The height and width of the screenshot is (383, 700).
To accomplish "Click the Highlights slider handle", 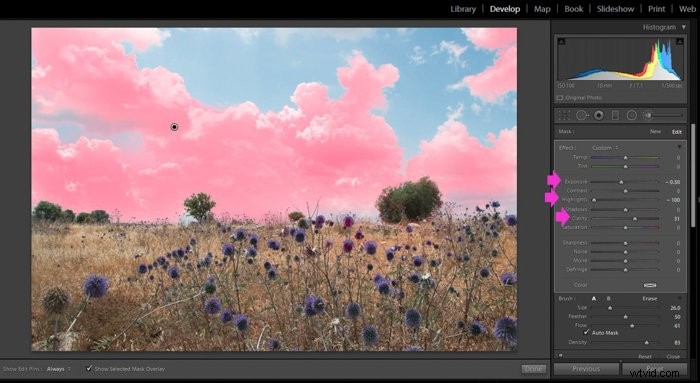I will click(594, 200).
